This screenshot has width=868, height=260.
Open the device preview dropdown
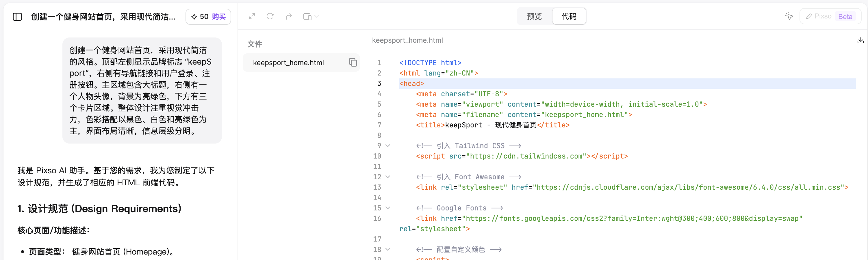point(311,16)
